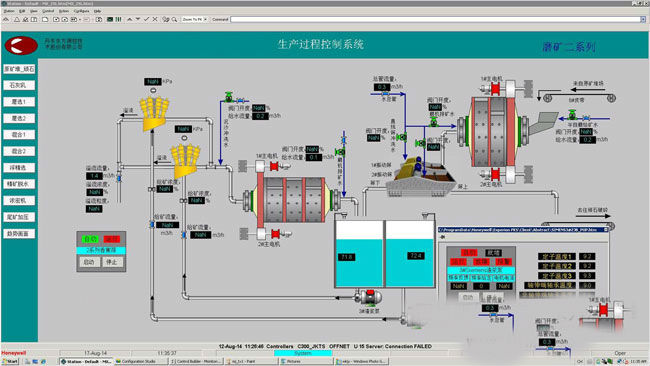Click the triangle alarm toolbar icon
The image size is (650, 366).
17,19
